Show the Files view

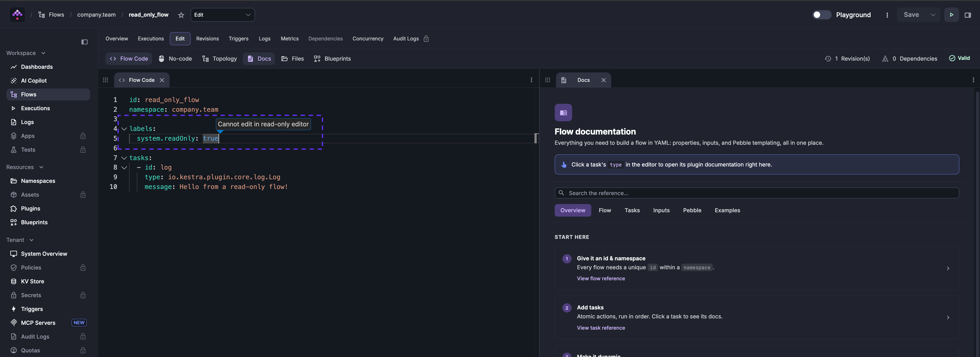293,59
